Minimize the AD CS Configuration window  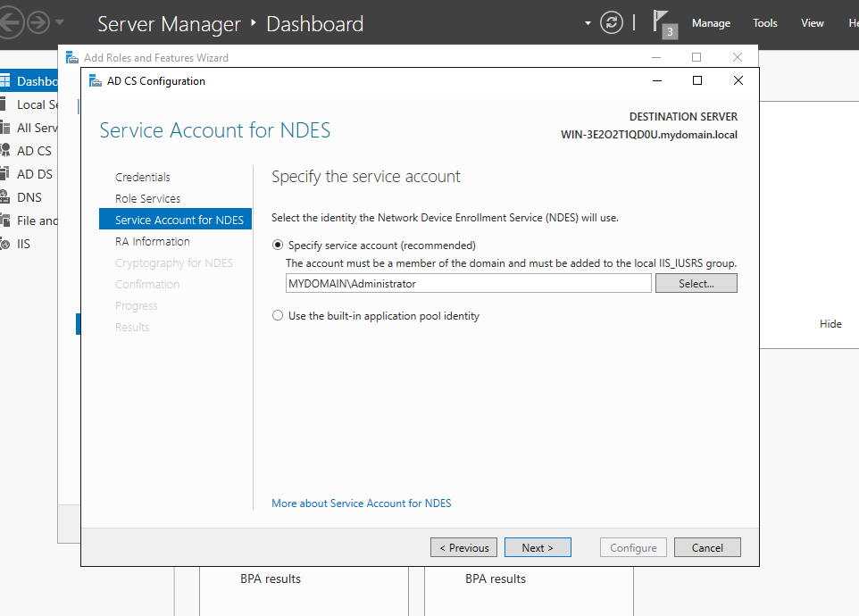657,80
